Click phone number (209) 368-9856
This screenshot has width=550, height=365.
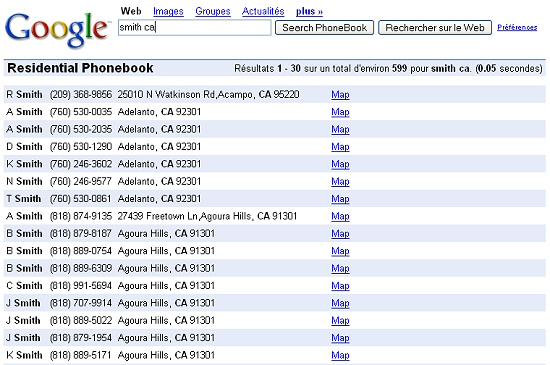(x=81, y=95)
